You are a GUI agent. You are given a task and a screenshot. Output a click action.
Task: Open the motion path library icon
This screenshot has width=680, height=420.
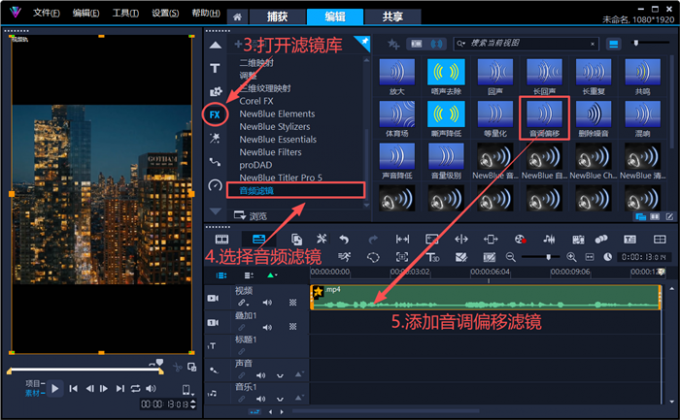215,162
